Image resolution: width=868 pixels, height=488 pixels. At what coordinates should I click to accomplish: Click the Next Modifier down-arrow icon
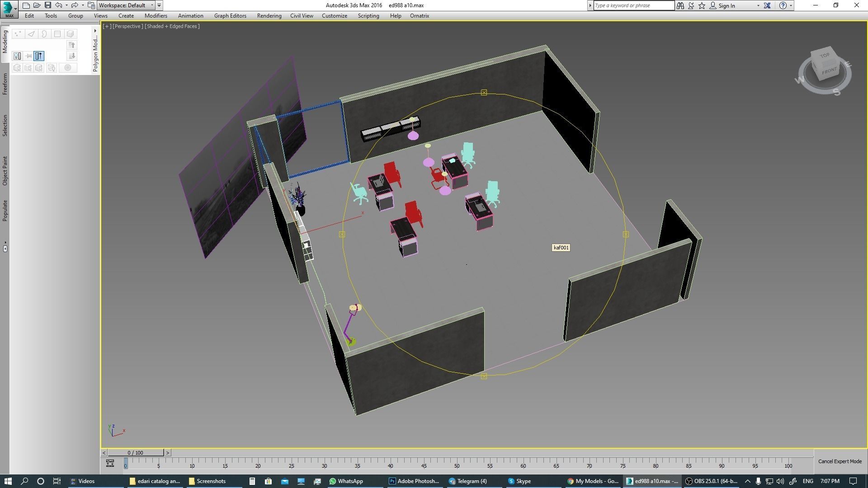point(72,56)
